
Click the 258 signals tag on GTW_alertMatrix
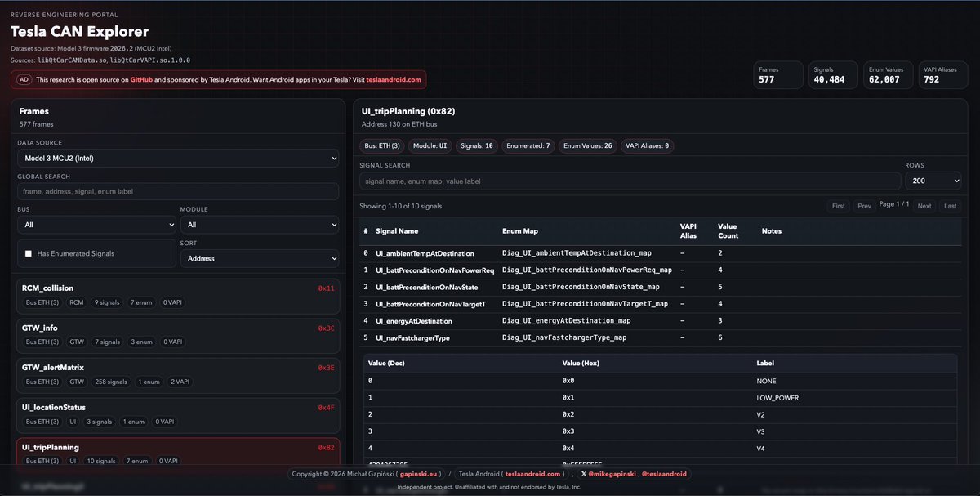(x=110, y=382)
